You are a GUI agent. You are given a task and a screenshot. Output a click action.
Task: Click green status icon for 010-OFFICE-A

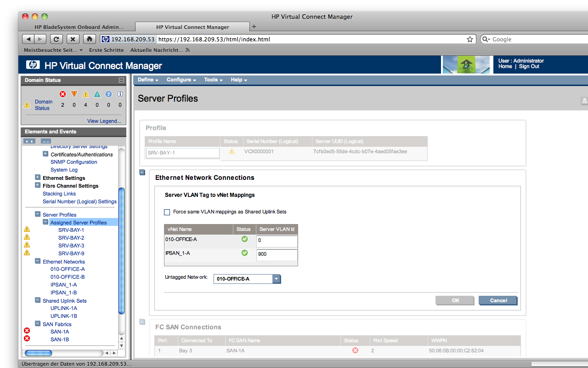point(244,239)
